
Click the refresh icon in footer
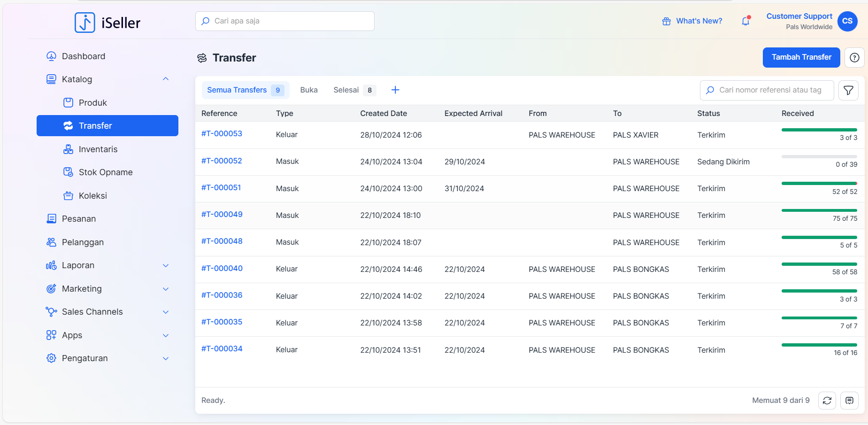tap(827, 401)
